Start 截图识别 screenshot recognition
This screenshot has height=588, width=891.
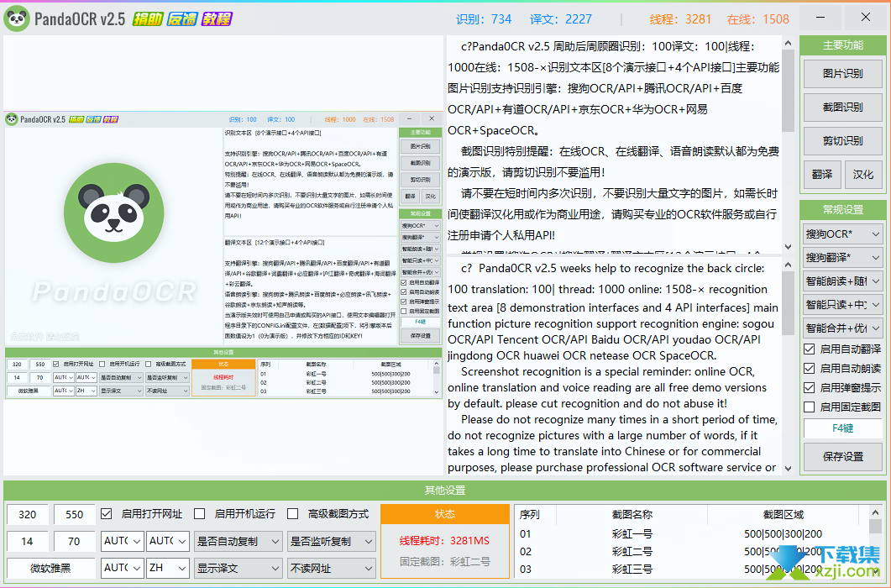coord(842,107)
